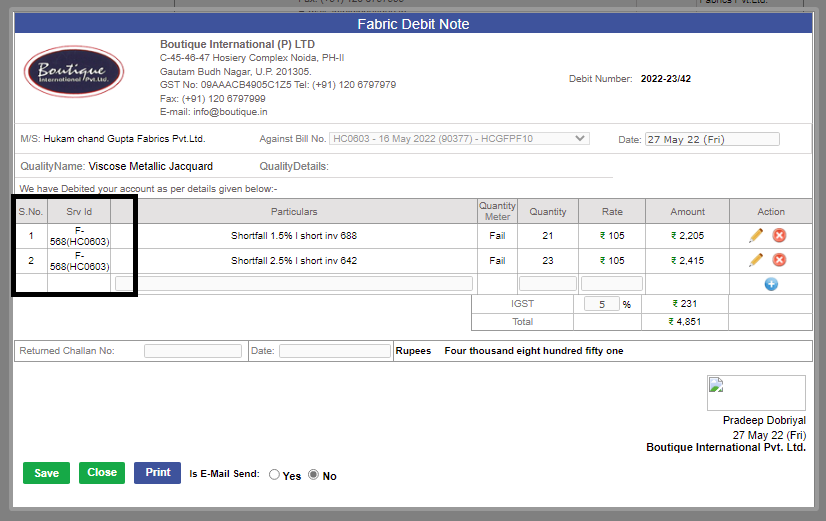Screen dimensions: 826x521
Task: Click quantity value 21
Action: (548, 235)
